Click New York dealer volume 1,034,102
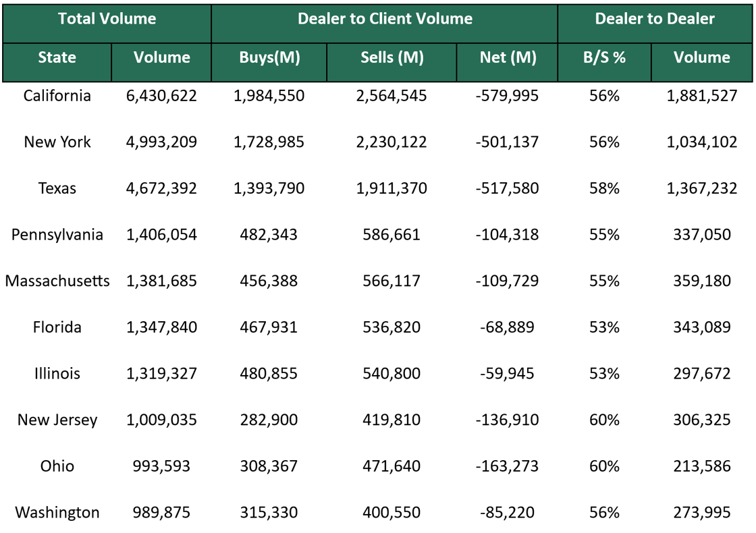756x533 pixels. (x=702, y=142)
